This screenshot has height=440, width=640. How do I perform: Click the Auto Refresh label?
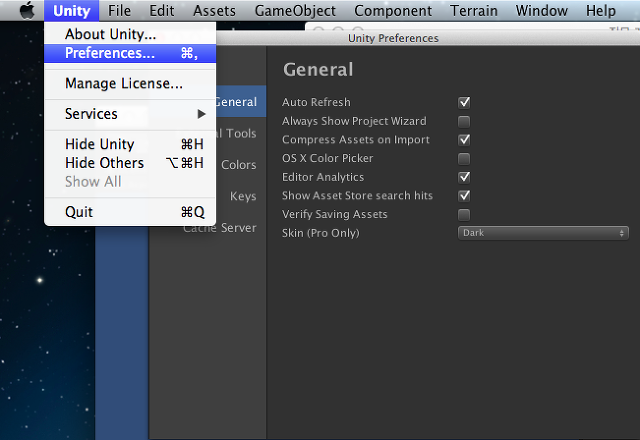(x=316, y=102)
